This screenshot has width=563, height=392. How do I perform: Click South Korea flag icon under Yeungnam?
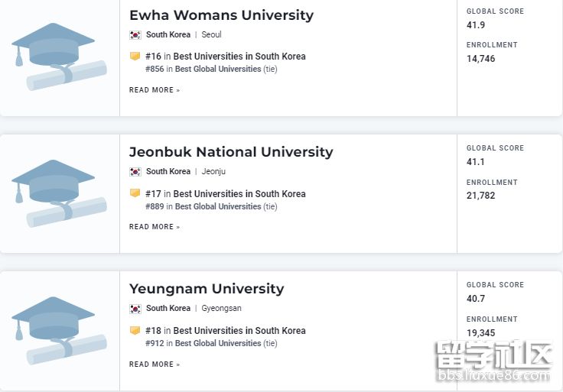point(135,309)
